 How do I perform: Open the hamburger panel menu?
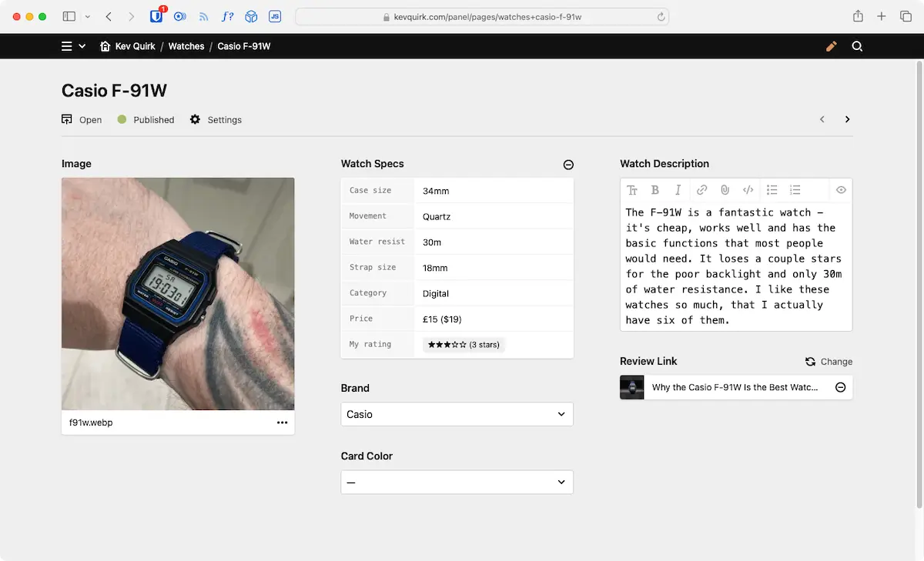[x=67, y=46]
